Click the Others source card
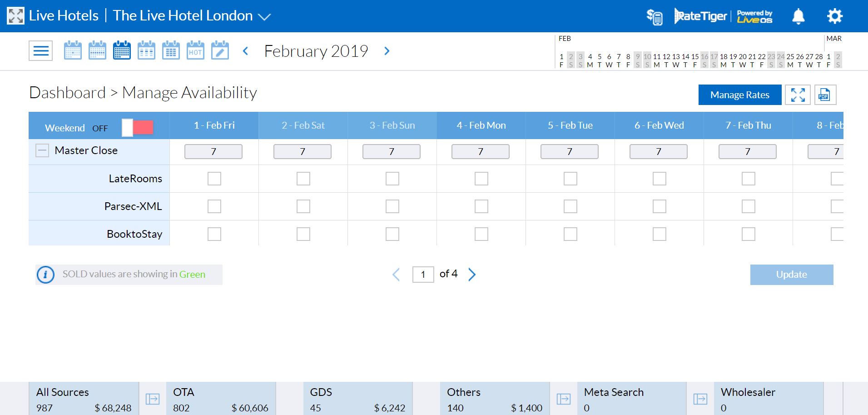868x415 pixels. click(495, 399)
